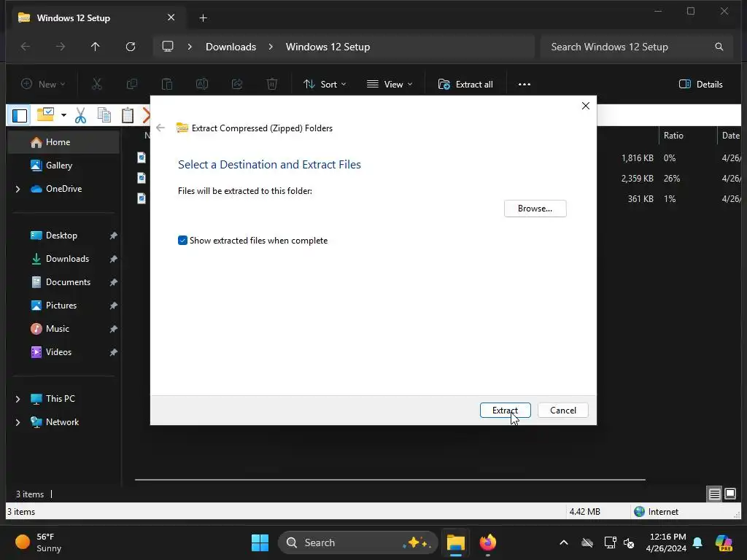The image size is (747, 560).
Task: Click the Copy icon in command bar
Action: pos(132,85)
